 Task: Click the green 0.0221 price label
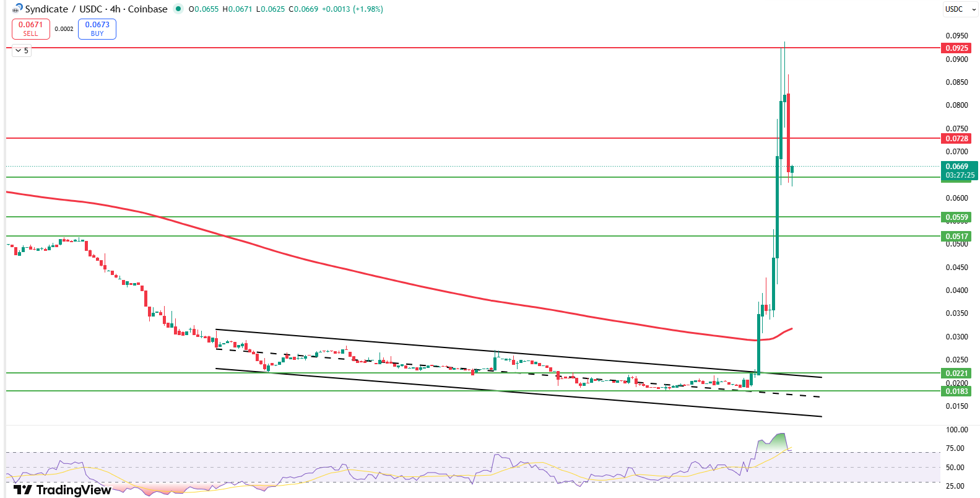(956, 373)
